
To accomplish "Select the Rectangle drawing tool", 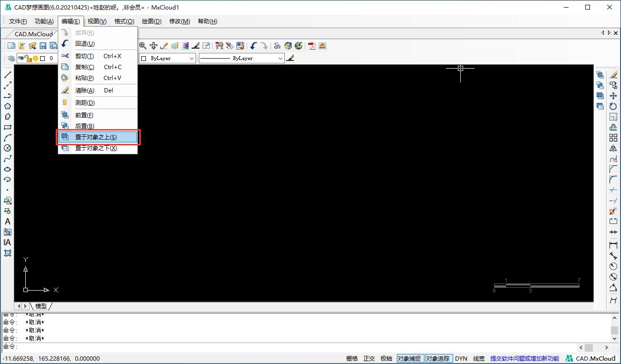I will coord(8,127).
